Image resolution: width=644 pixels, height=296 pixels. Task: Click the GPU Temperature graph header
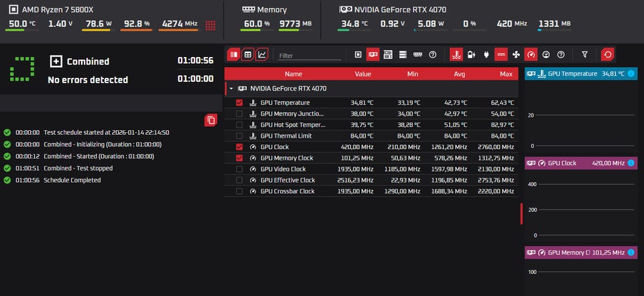(581, 74)
